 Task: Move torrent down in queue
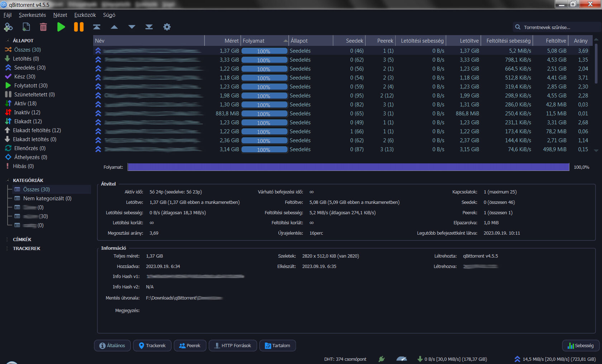132,27
